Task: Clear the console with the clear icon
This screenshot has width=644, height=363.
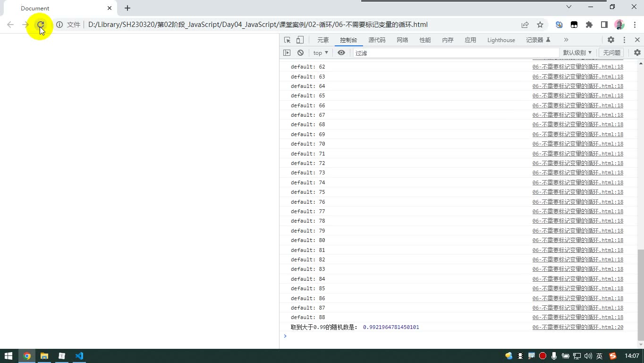Action: point(300,53)
